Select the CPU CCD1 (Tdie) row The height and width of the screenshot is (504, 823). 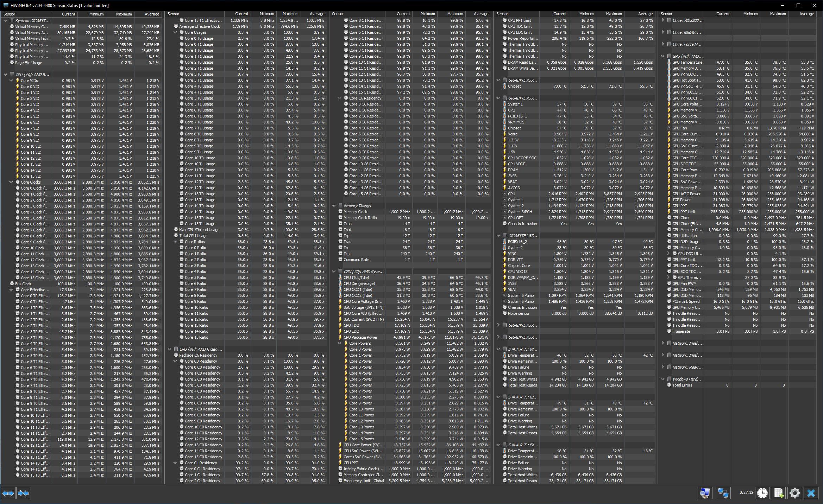410,289
